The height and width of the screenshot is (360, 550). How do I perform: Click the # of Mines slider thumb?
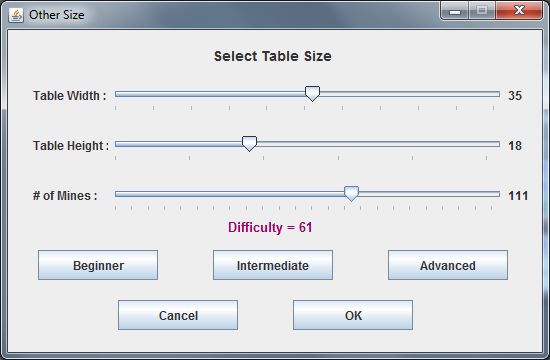(351, 194)
